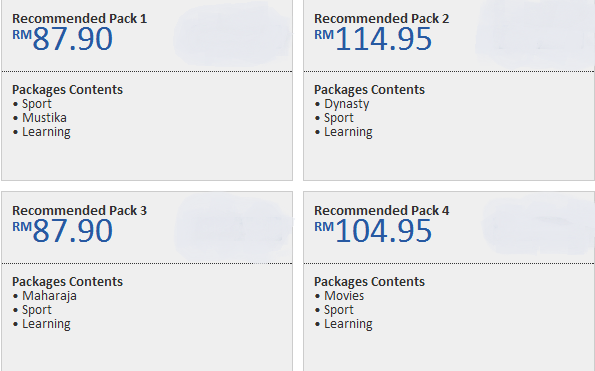Screen dimensions: 595x371
Task: Open the Recommended Pack 4 heading
Action: 381,211
